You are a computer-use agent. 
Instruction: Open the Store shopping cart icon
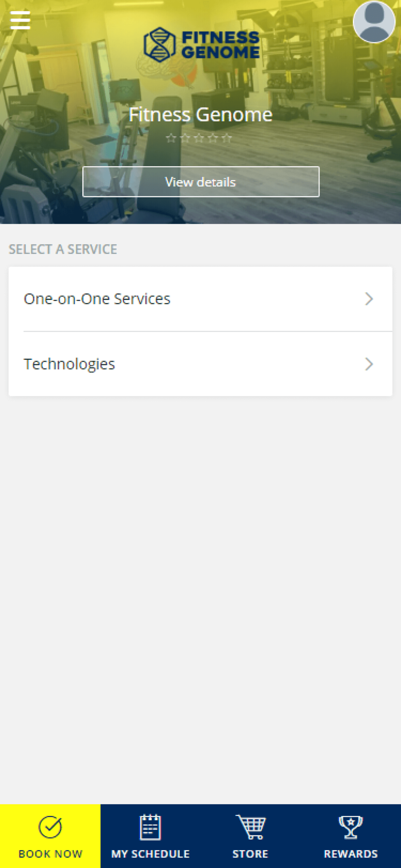[x=250, y=827]
